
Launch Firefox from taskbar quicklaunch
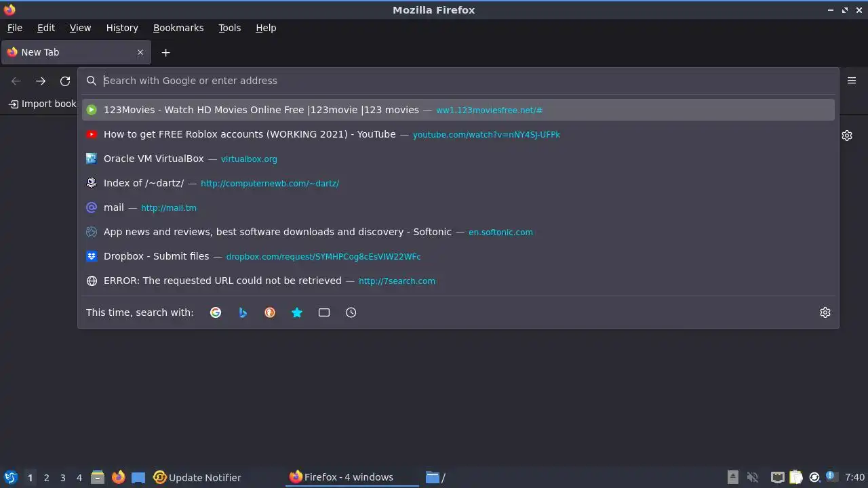(x=118, y=477)
